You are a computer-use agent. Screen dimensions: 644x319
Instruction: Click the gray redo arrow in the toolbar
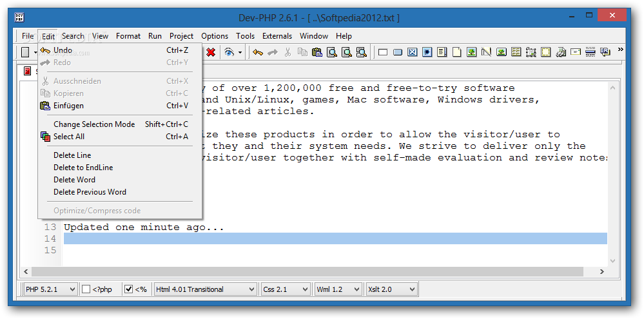[272, 53]
